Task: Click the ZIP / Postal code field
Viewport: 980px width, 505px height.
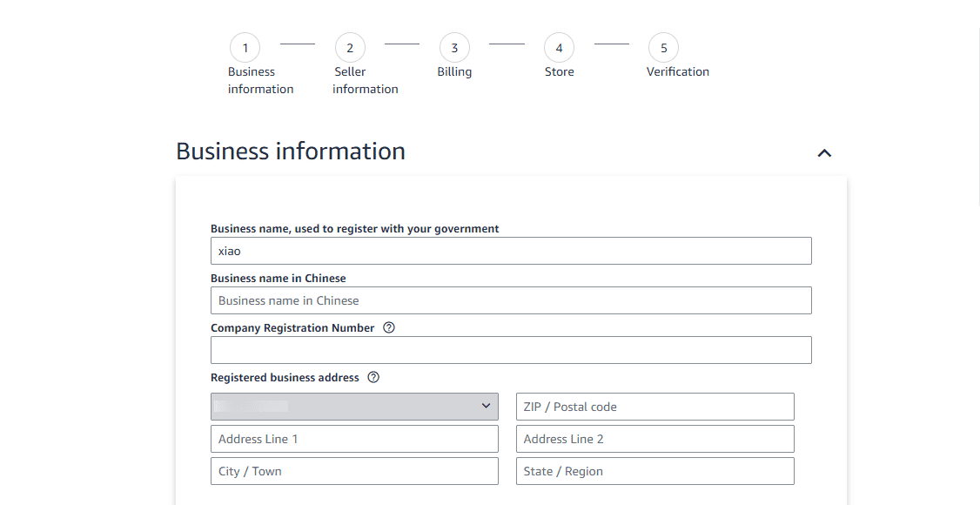Action: click(x=654, y=407)
